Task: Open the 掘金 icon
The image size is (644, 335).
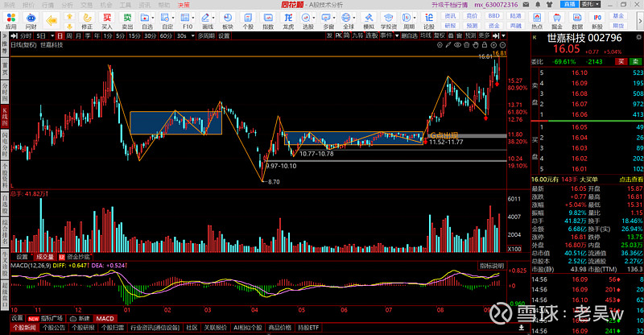Action: point(557,21)
